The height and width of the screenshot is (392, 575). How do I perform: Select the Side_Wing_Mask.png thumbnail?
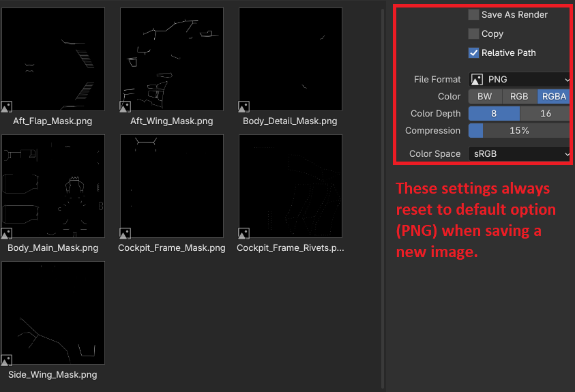pyautogui.click(x=53, y=313)
